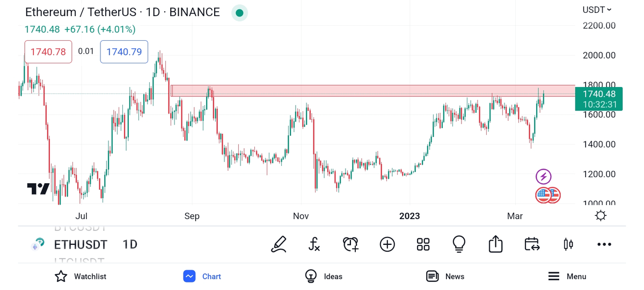This screenshot has height=290, width=644.
Task: Open the add alert clock icon
Action: (350, 244)
